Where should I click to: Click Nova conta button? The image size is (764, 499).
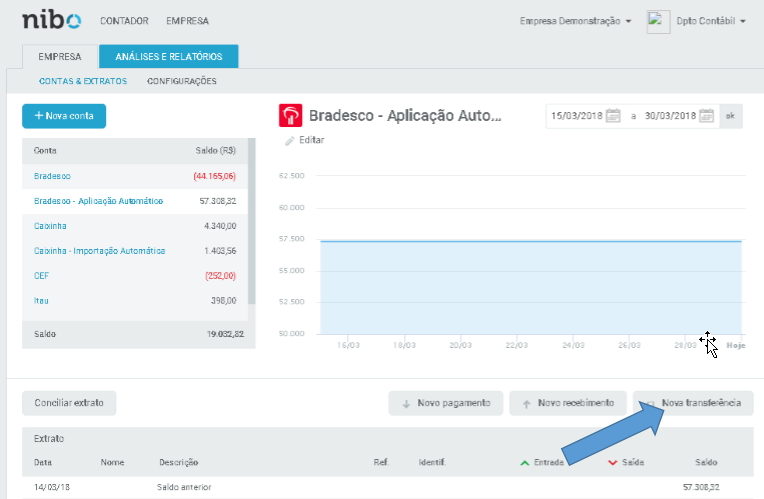[x=64, y=116]
